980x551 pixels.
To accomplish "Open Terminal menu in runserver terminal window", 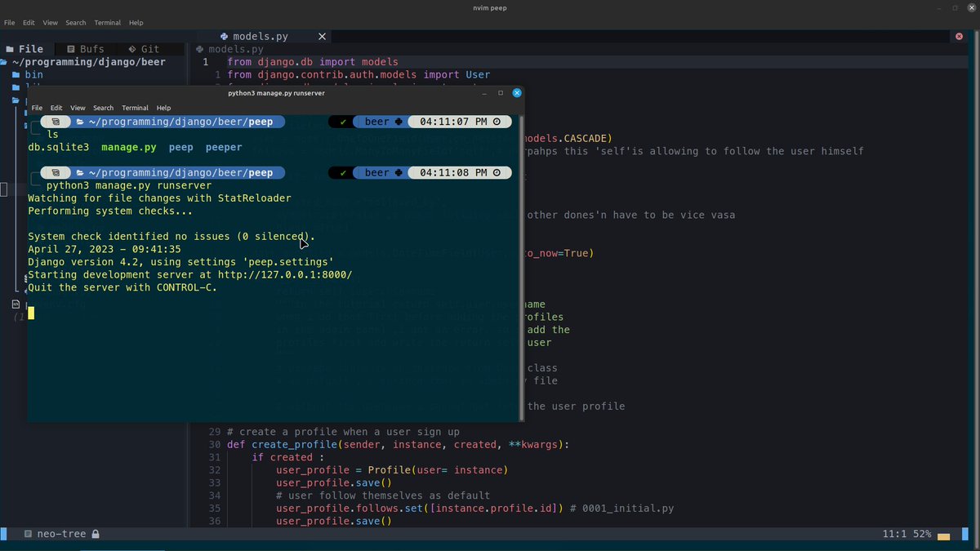I will pos(135,108).
